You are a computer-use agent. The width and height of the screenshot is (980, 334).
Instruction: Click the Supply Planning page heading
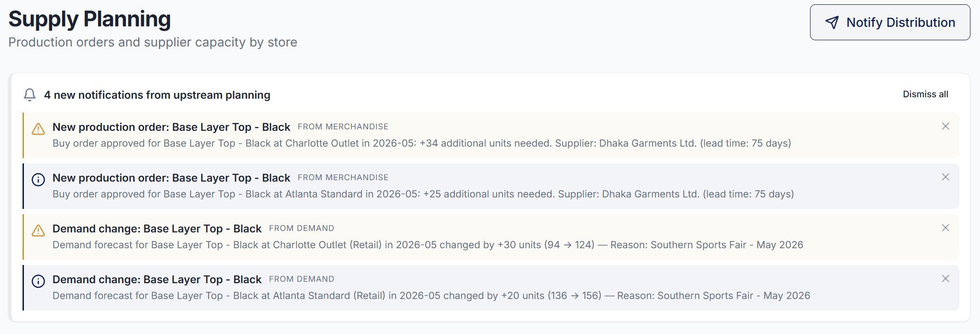pos(89,19)
